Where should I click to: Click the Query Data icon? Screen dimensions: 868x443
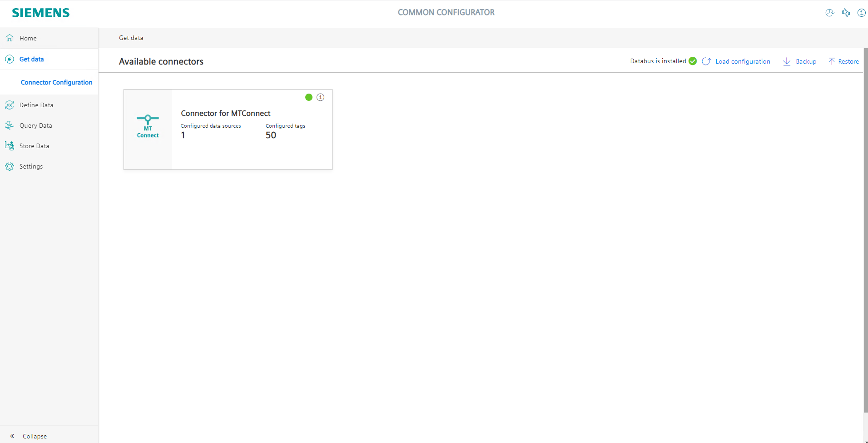(x=10, y=125)
